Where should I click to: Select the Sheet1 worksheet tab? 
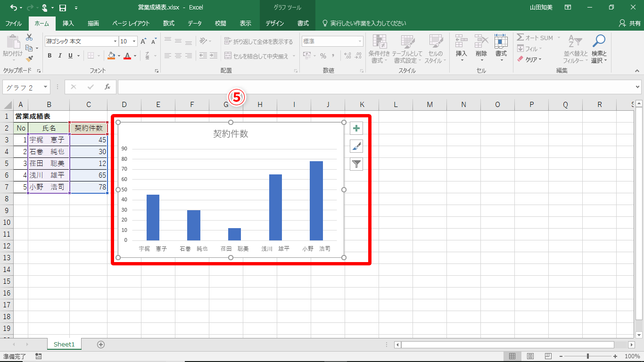pos(64,345)
